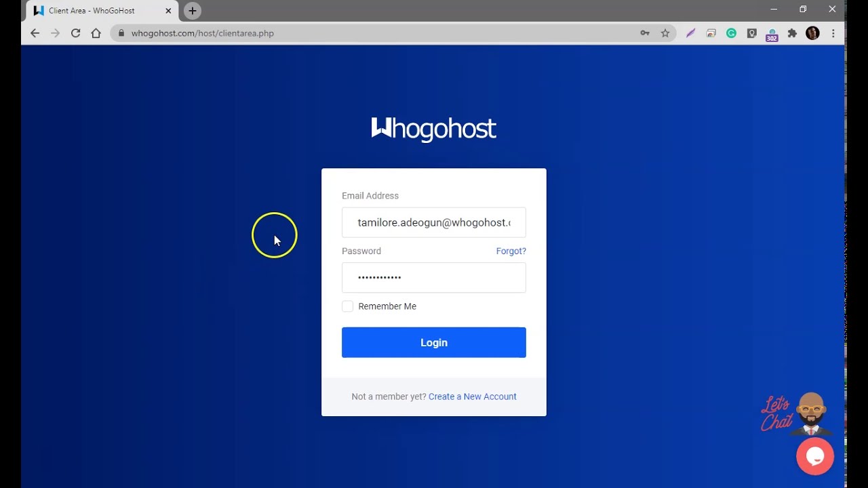The width and height of the screenshot is (868, 488).
Task: Click the Email Address input field
Action: 434,222
